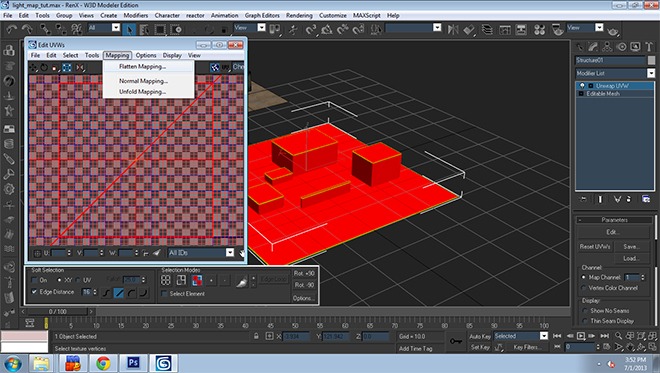Click the Rectangular Selection Region icon
Image resolution: width=660 pixels, height=373 pixels.
click(160, 29)
